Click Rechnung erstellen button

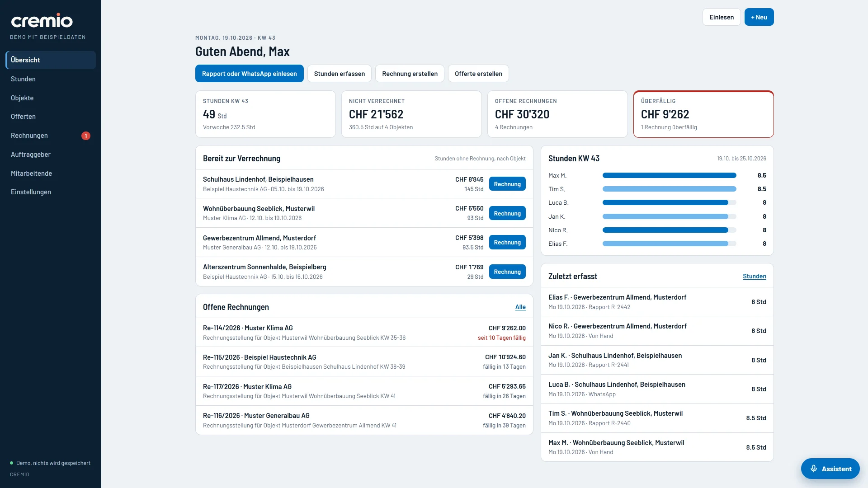[410, 74]
